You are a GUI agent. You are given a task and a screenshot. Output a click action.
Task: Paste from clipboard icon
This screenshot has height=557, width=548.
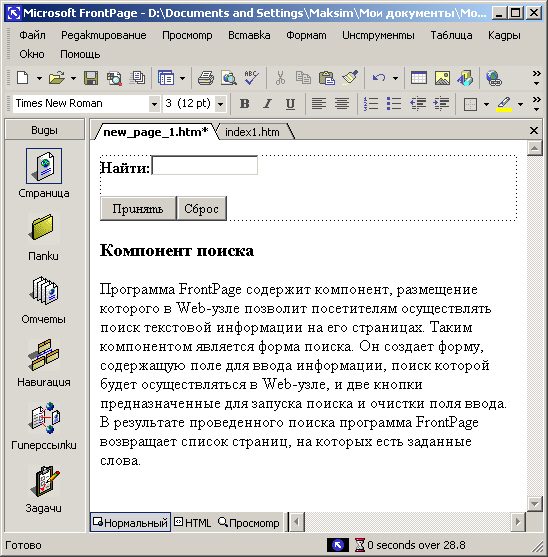tap(327, 78)
